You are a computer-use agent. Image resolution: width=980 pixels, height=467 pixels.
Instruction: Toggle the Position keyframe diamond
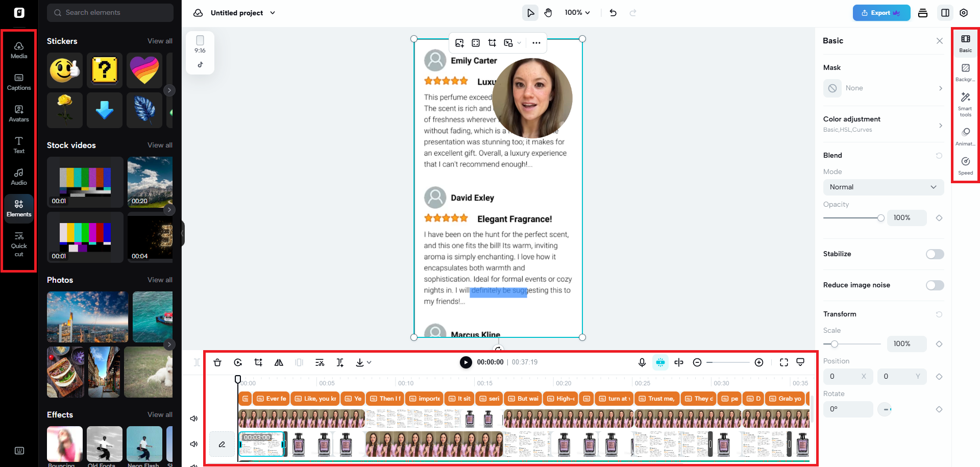(939, 377)
